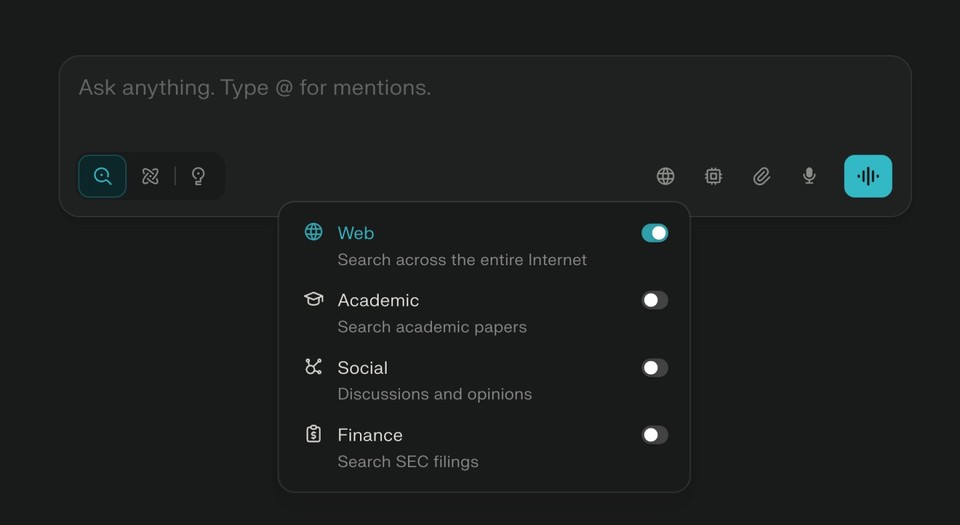Disable the Web search toggle

point(654,233)
